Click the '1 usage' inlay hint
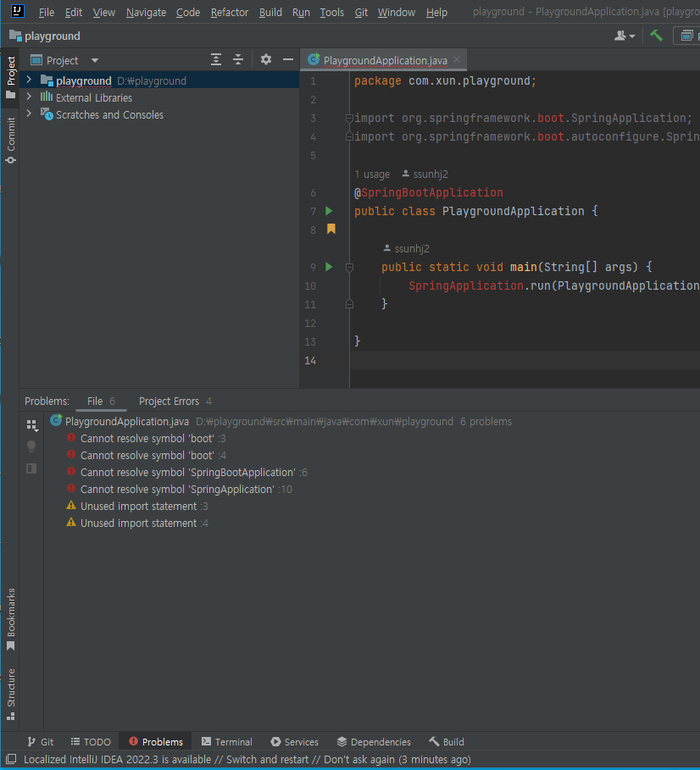The width and height of the screenshot is (700, 770). coord(372,174)
